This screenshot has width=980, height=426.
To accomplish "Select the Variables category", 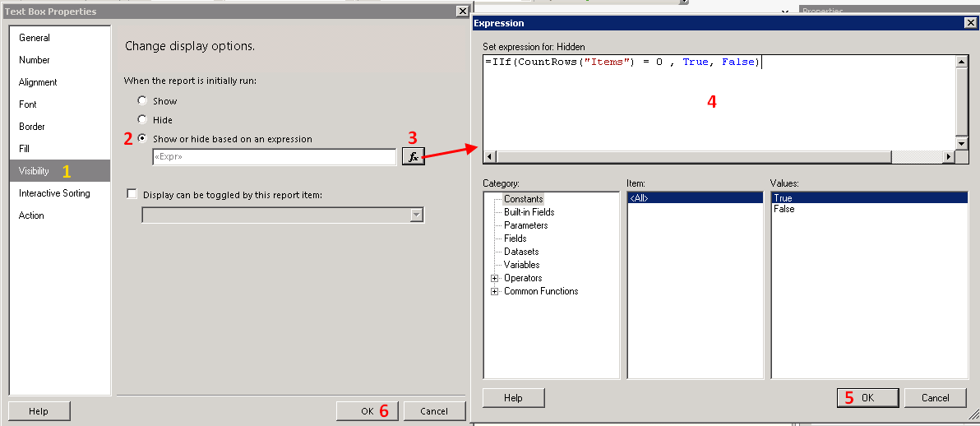I will click(x=522, y=265).
